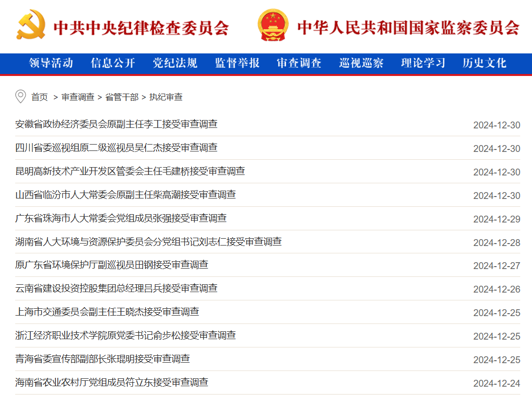Screen dimensions: 532x395
Task: Open article about 田钢 of 广东省环境保护厅
Action: [x=112, y=265]
